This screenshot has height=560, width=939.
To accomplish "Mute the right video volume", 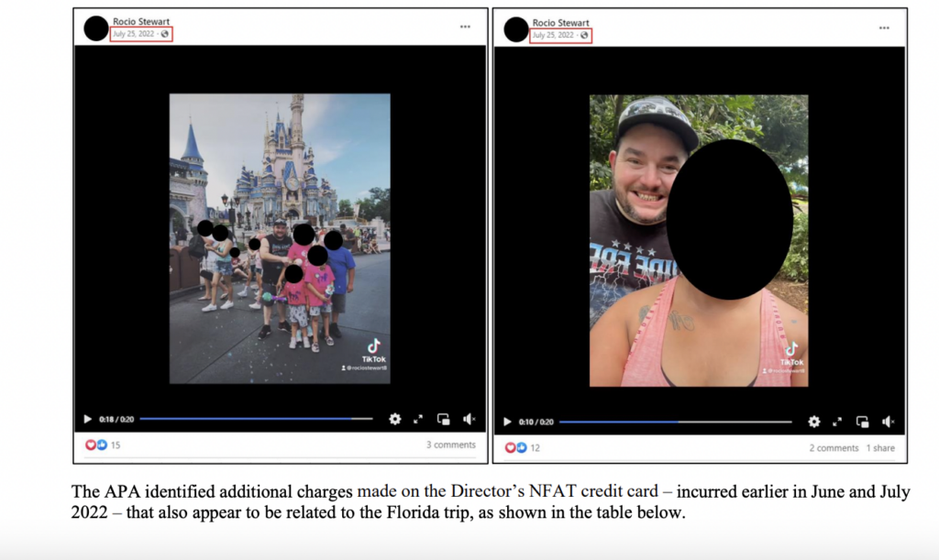I will (x=888, y=422).
